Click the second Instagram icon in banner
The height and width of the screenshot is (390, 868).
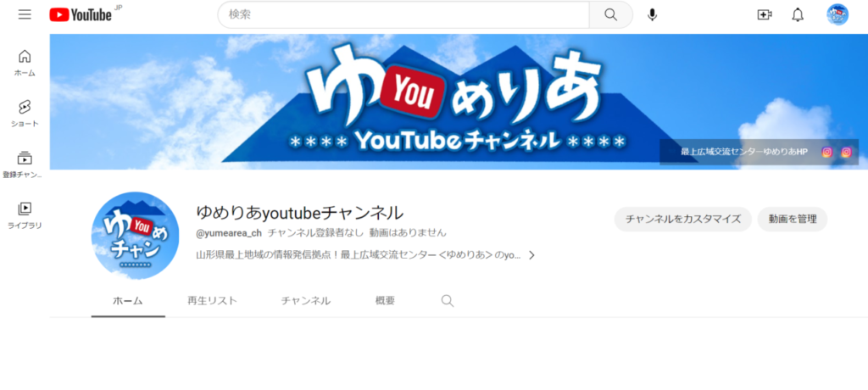(847, 153)
